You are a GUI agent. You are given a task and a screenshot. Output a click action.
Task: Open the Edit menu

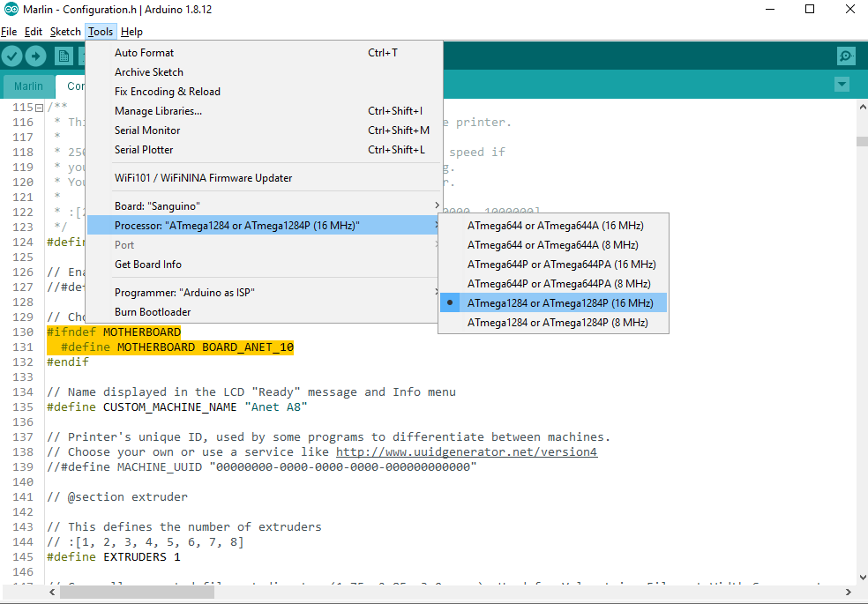[x=34, y=32]
